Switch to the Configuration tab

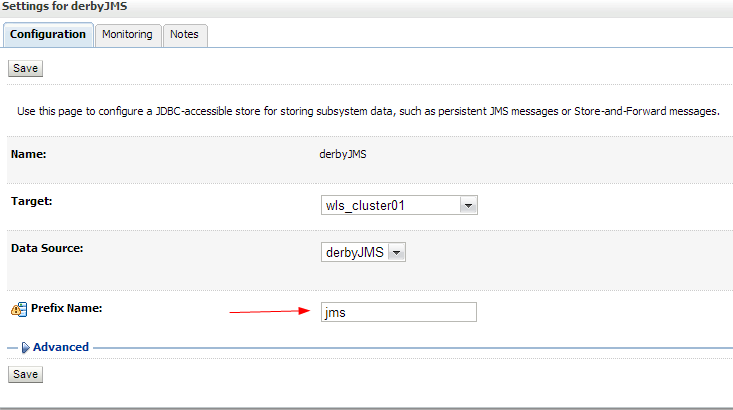48,35
